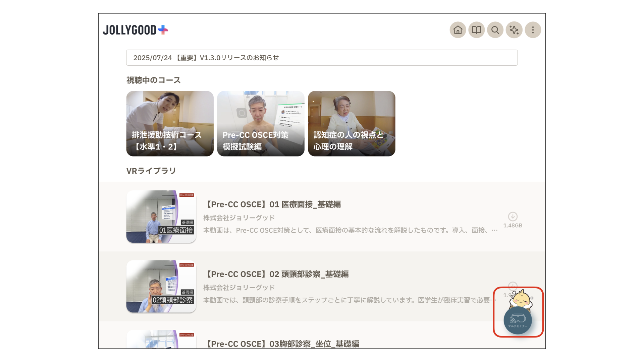Go to the home icon button
This screenshot has width=644, height=362.
[x=458, y=30]
